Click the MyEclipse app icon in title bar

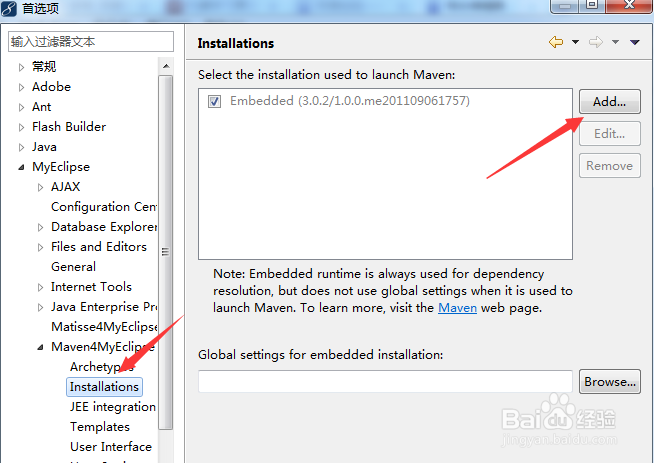(x=9, y=8)
